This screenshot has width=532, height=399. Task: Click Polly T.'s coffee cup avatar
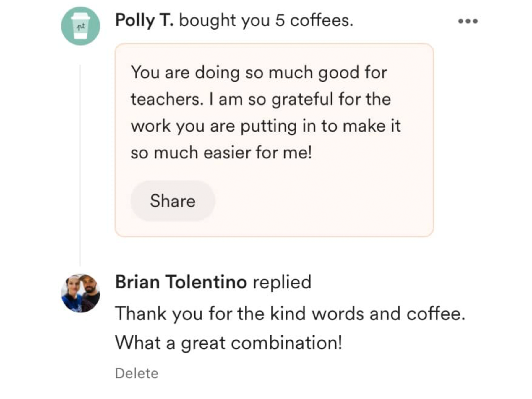(80, 26)
